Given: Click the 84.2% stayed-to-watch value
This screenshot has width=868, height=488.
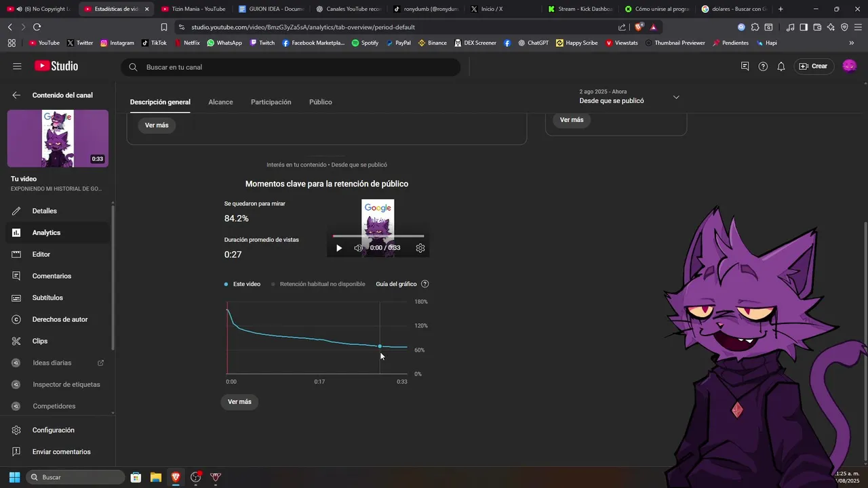Looking at the screenshot, I should (x=237, y=218).
